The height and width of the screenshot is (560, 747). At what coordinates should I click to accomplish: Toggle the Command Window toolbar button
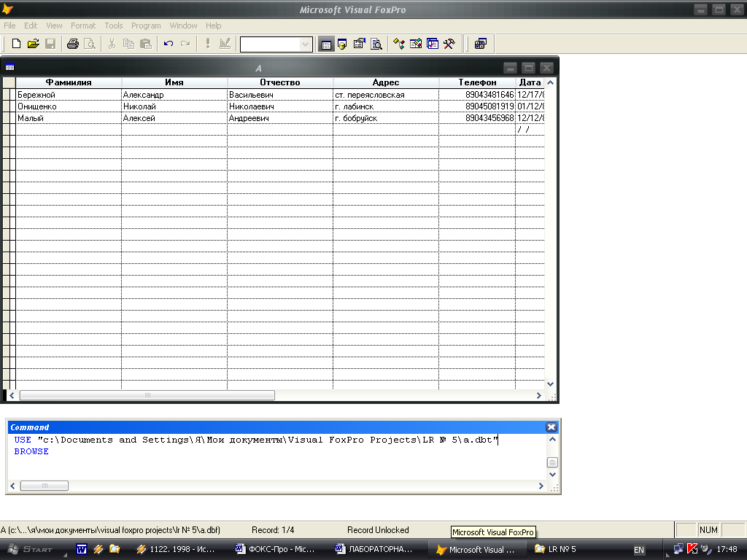pos(326,44)
